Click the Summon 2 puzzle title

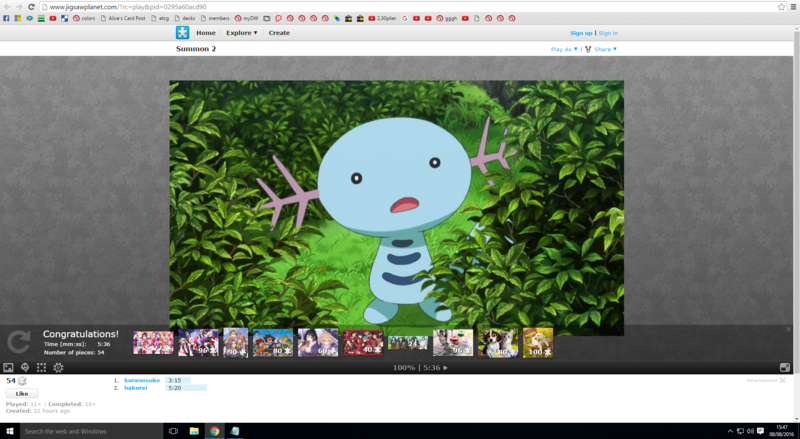tap(196, 49)
